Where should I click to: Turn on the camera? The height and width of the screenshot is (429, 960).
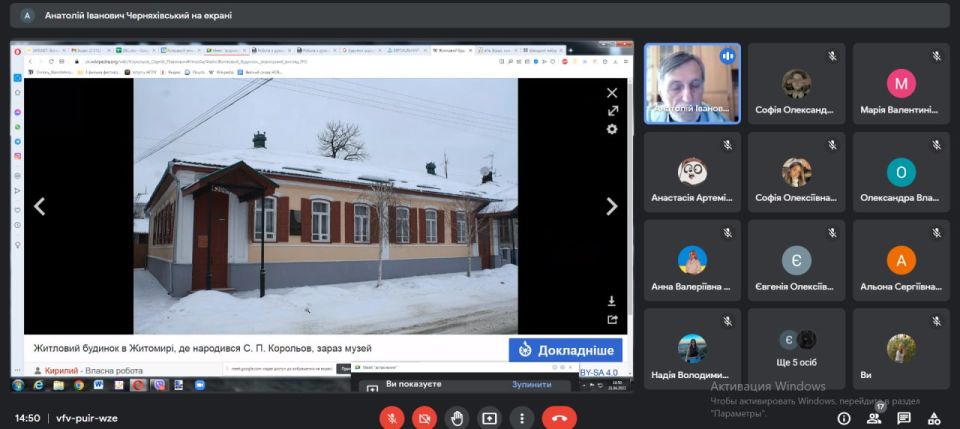[424, 418]
